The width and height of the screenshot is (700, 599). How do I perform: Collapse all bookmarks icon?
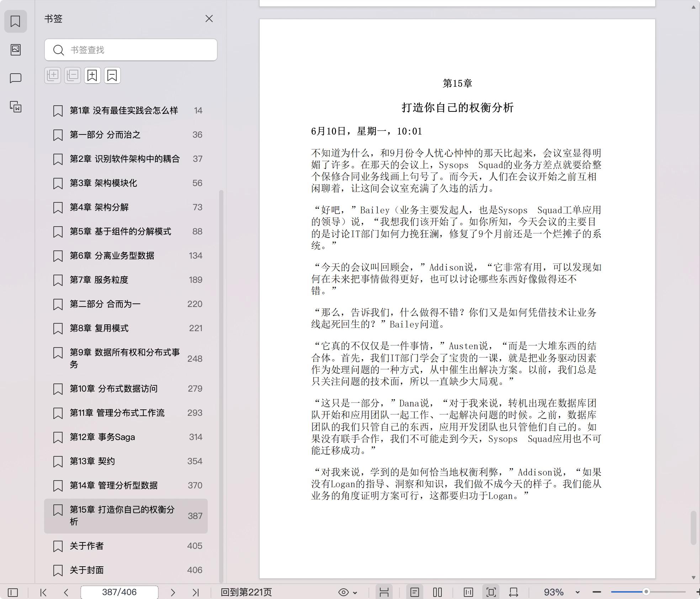pyautogui.click(x=73, y=75)
